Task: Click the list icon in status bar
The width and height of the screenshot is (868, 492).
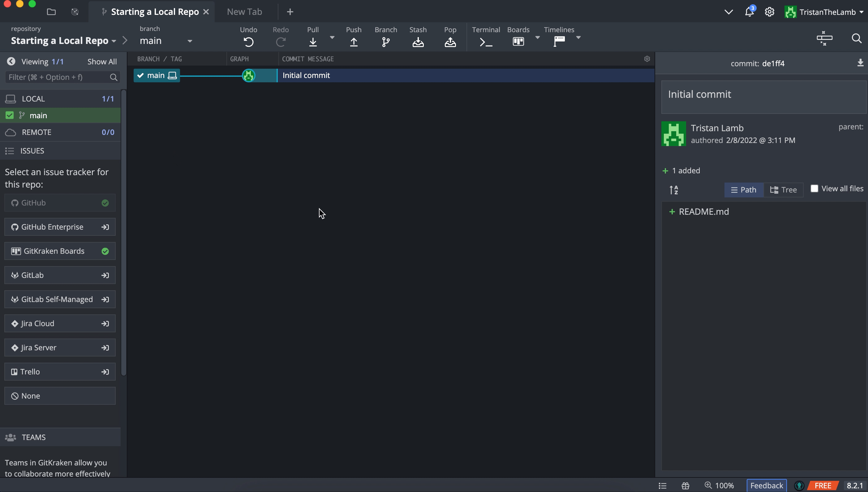Action: coord(662,486)
